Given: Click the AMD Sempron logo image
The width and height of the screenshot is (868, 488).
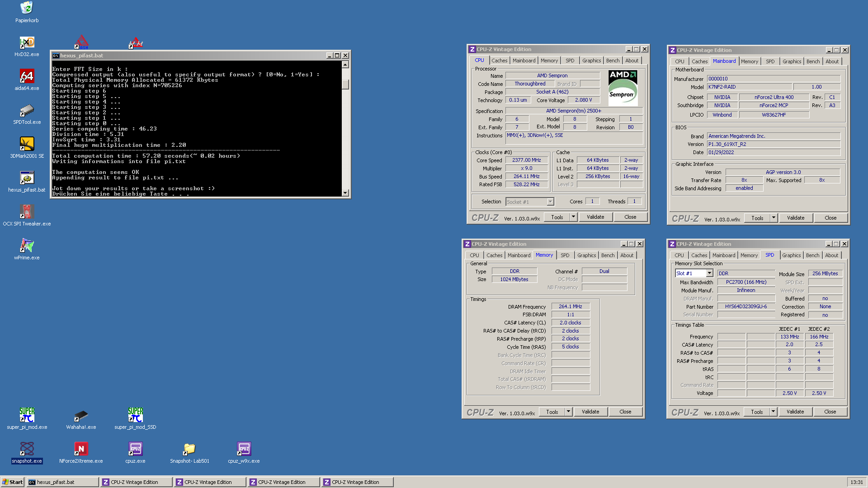Looking at the screenshot, I should pos(623,88).
